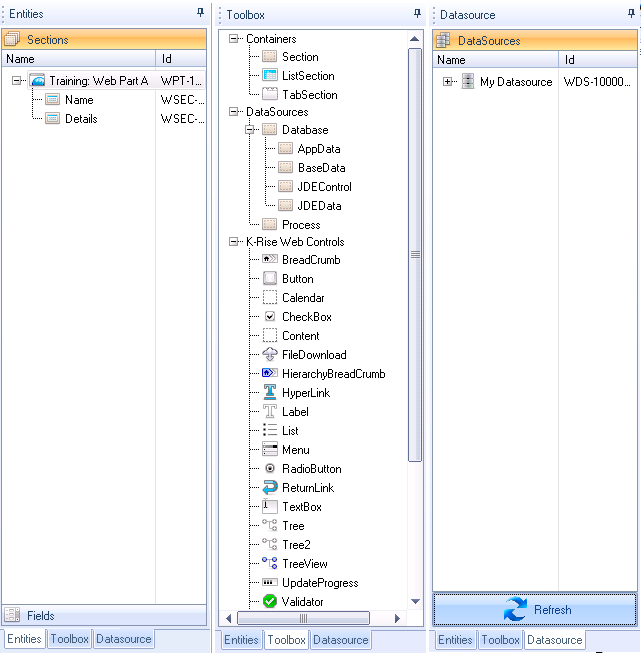Switch to Datasource tab in Toolbox panel

coord(341,640)
